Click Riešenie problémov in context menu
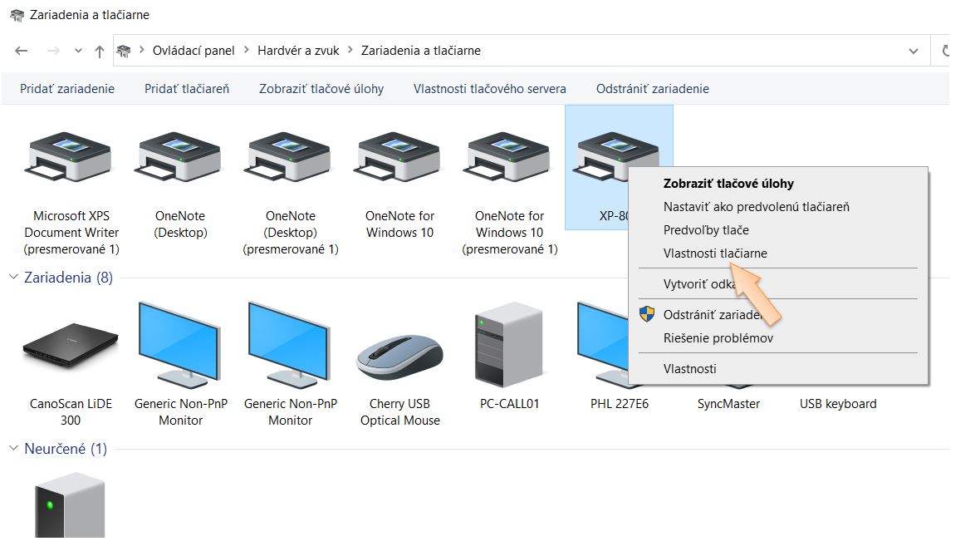The image size is (980, 556). (718, 338)
